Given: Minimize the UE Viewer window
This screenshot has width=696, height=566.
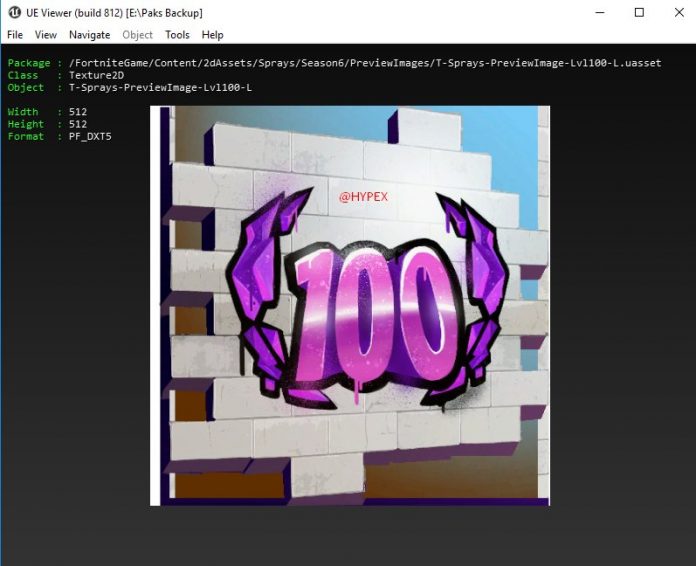Looking at the screenshot, I should (600, 12).
